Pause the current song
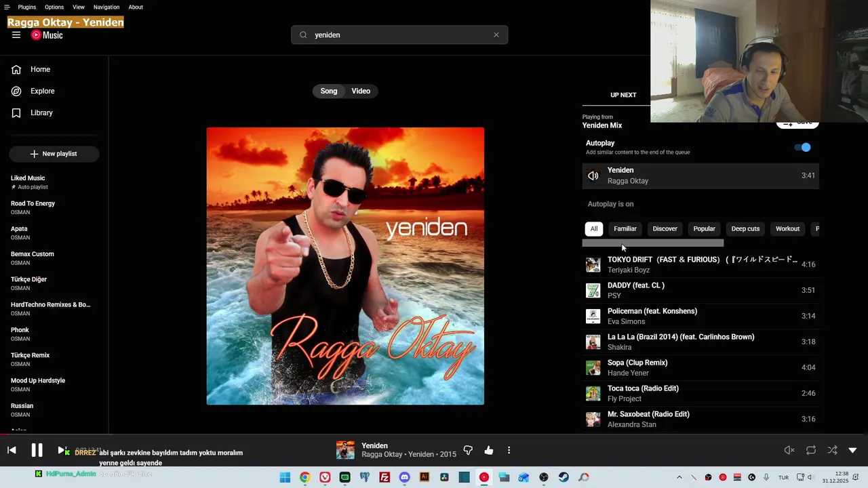Screen dimensions: 868x488 point(37,450)
